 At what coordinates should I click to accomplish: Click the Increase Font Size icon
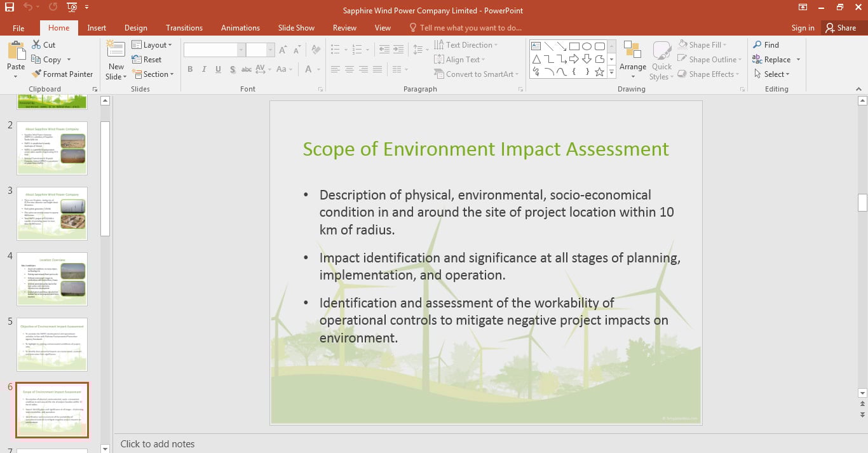282,49
